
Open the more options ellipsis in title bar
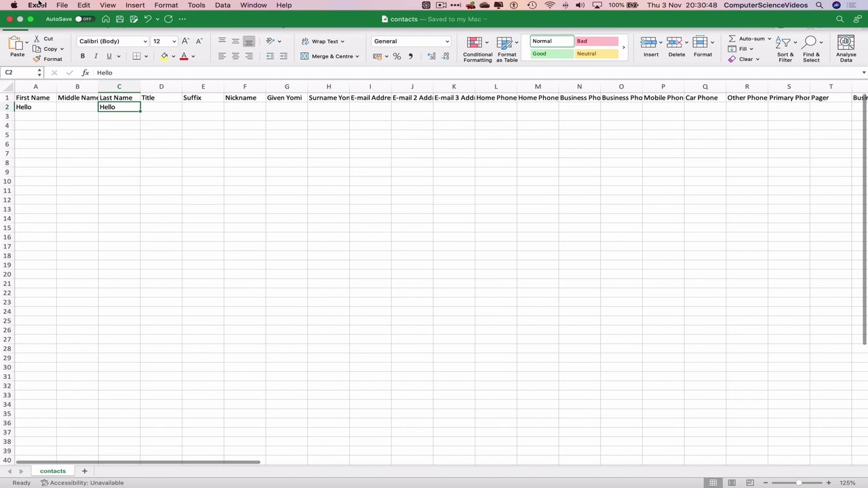tap(182, 19)
